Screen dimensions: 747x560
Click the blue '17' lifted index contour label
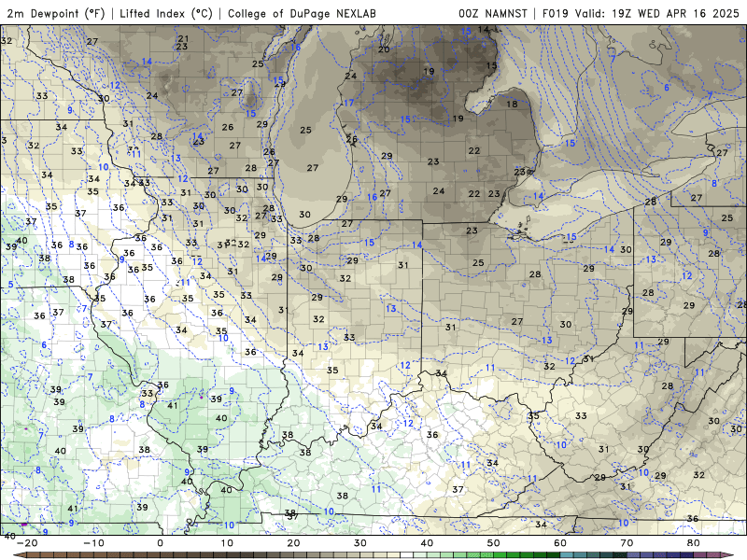pyautogui.click(x=349, y=103)
